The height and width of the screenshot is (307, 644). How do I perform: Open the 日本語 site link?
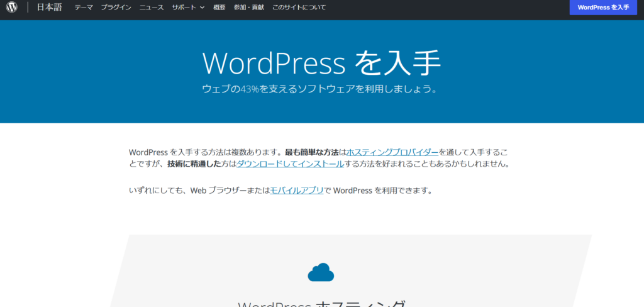[49, 7]
